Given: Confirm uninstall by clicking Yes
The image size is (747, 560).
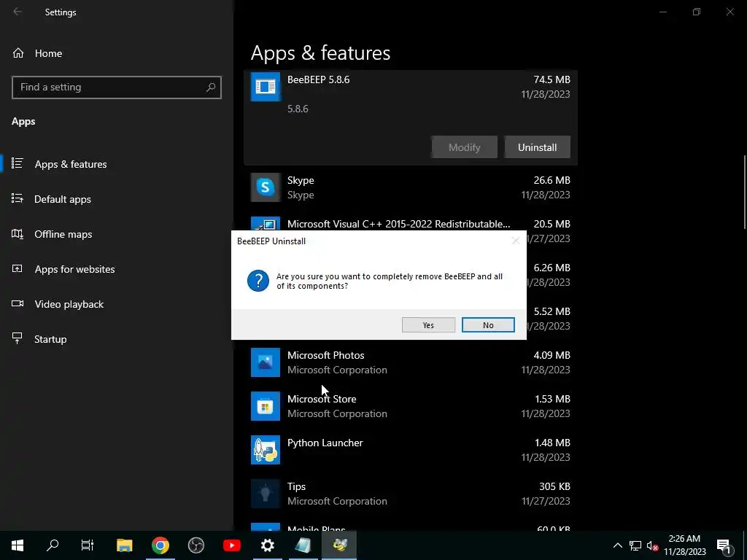Looking at the screenshot, I should click(x=428, y=324).
